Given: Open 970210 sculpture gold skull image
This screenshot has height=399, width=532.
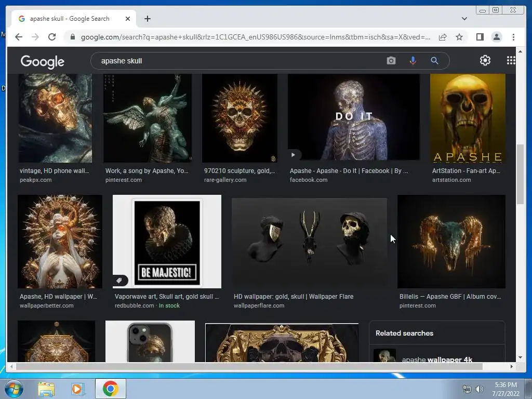Looking at the screenshot, I should click(240, 118).
